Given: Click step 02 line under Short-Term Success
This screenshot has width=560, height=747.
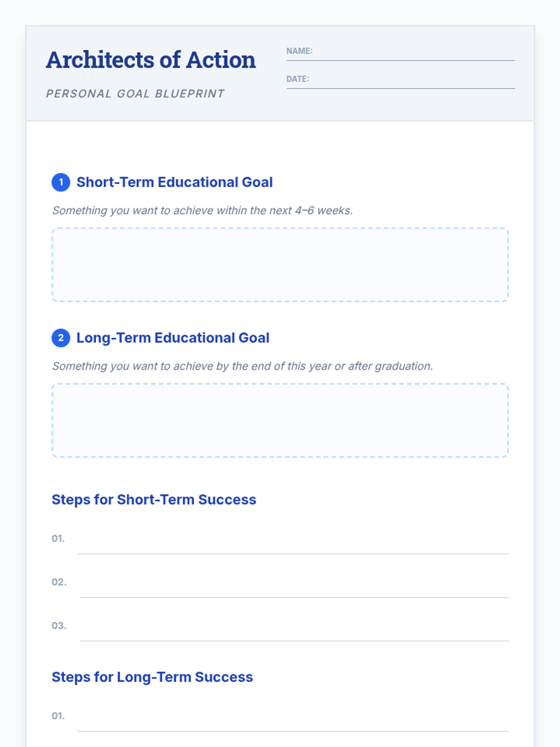Looking at the screenshot, I should point(294,588).
